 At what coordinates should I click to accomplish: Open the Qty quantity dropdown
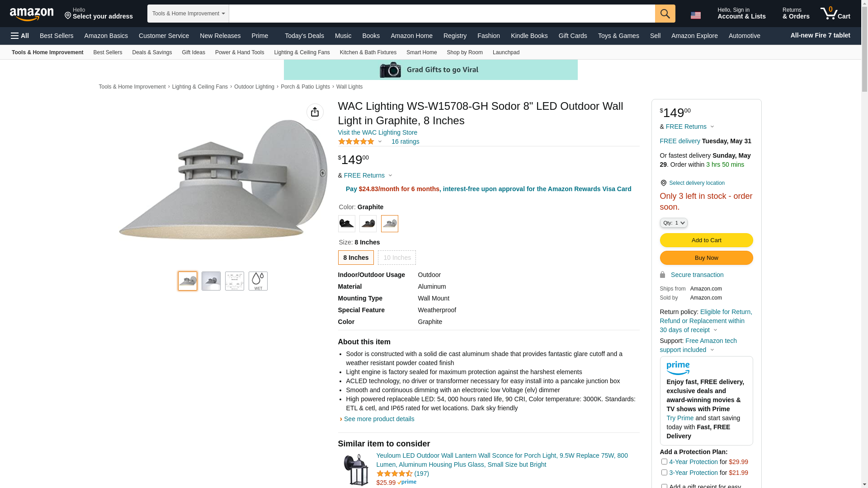click(673, 223)
